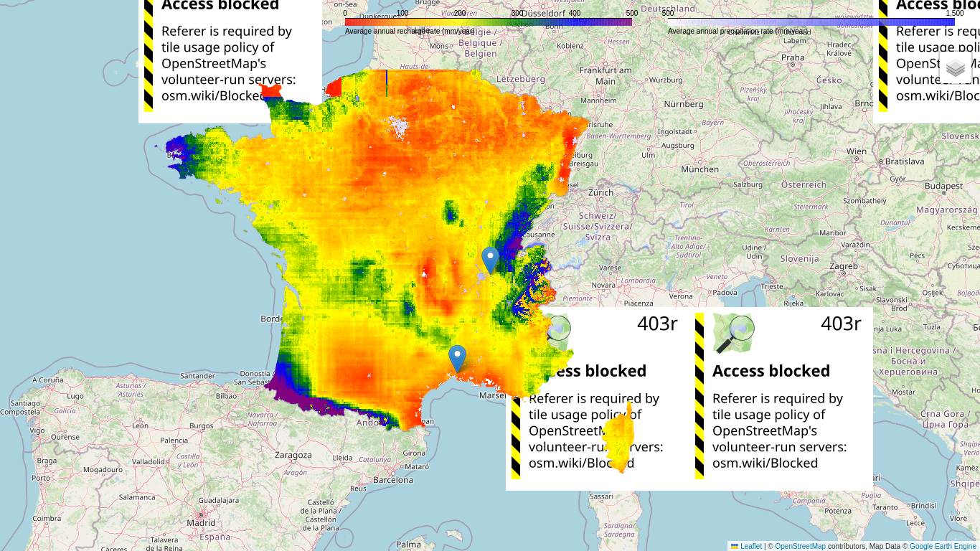Open the Leaflet attribution link

pyautogui.click(x=750, y=546)
